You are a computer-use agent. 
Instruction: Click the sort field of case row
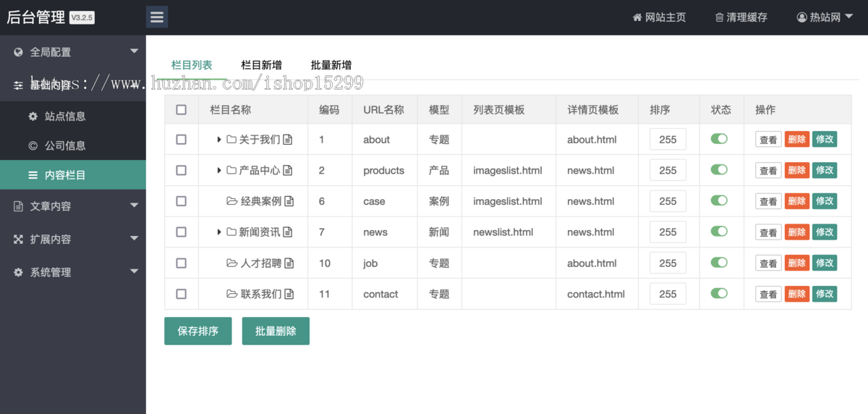pyautogui.click(x=668, y=201)
